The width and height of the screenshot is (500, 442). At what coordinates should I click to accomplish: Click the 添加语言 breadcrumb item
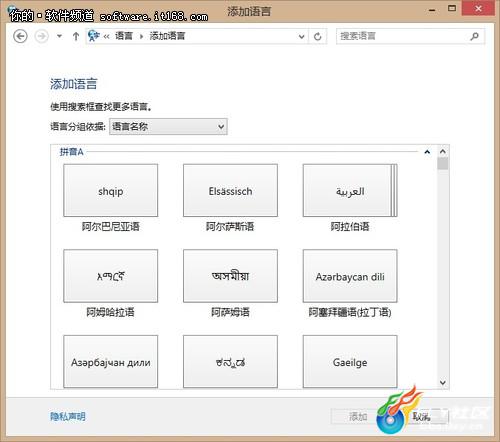tap(167, 36)
